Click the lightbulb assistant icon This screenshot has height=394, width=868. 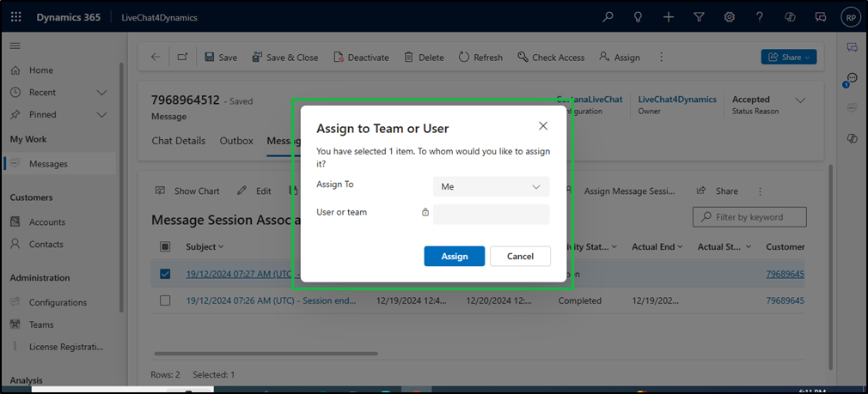click(x=638, y=16)
